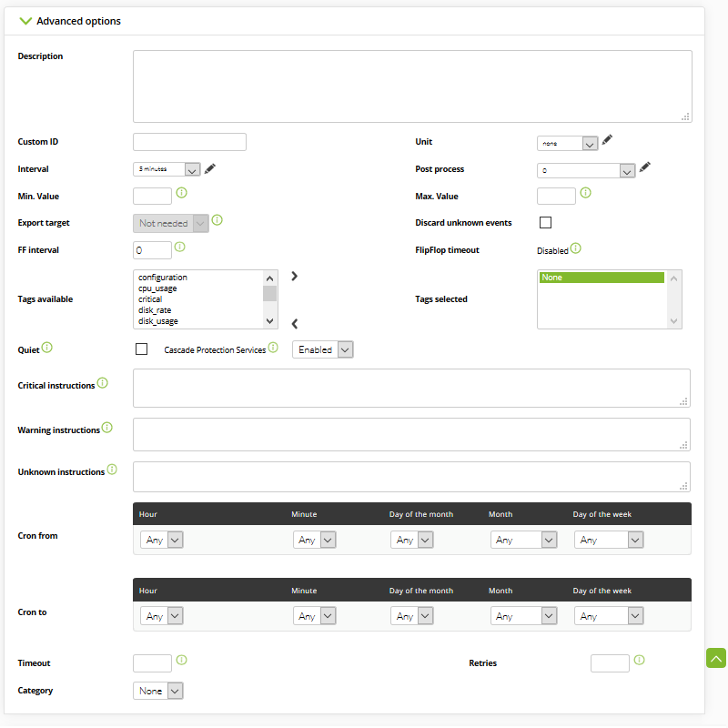The image size is (728, 728).
Task: Open the Category None dropdown
Action: click(x=157, y=691)
